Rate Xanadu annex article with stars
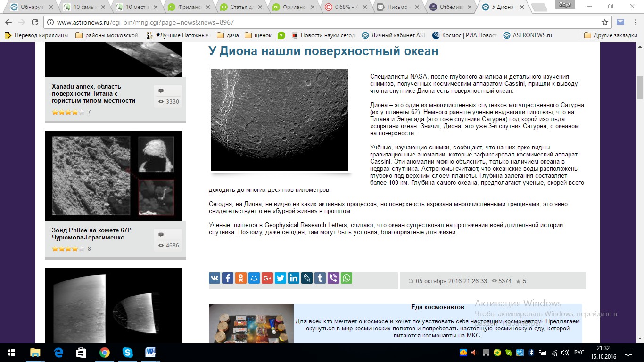The width and height of the screenshot is (644, 362). 68,112
